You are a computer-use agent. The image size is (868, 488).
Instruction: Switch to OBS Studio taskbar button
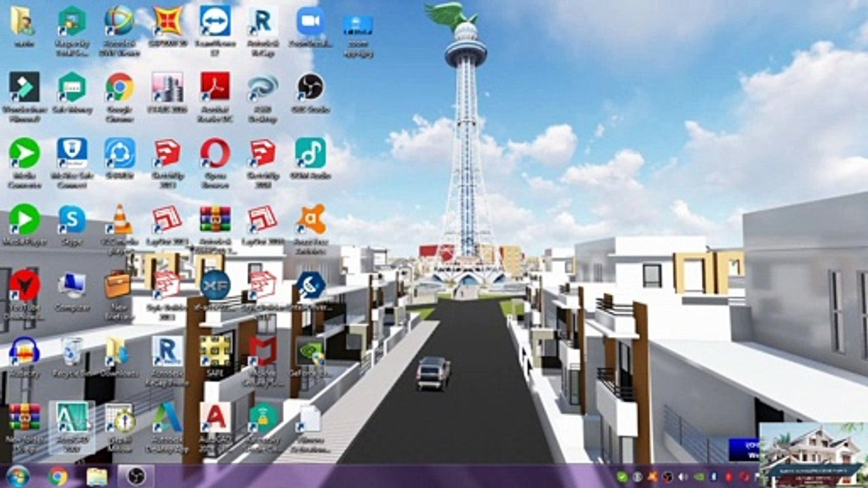tap(136, 476)
